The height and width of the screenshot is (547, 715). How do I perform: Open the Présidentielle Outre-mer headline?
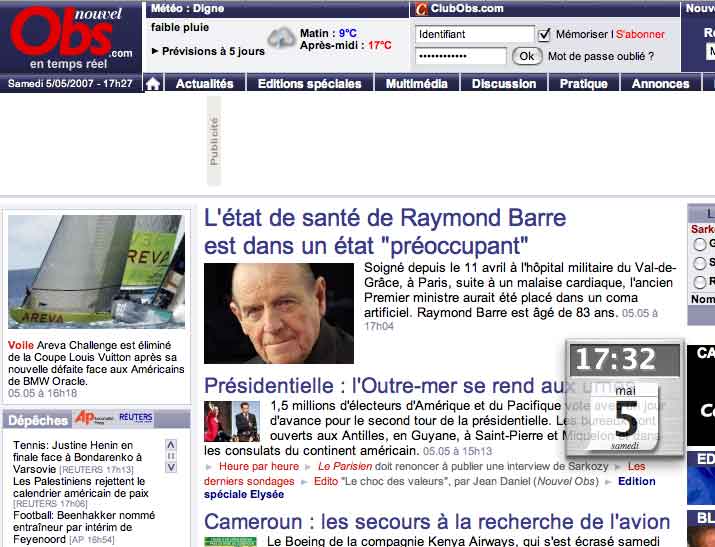(384, 386)
